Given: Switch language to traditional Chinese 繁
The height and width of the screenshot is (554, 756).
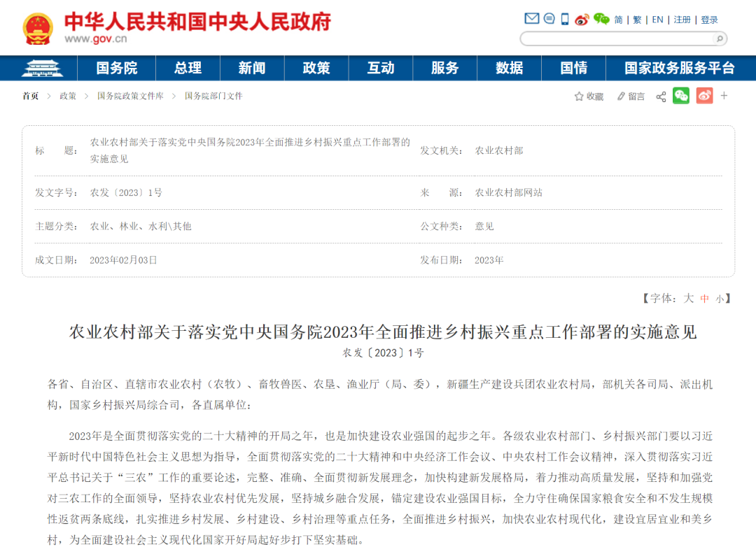Looking at the screenshot, I should coord(637,19).
